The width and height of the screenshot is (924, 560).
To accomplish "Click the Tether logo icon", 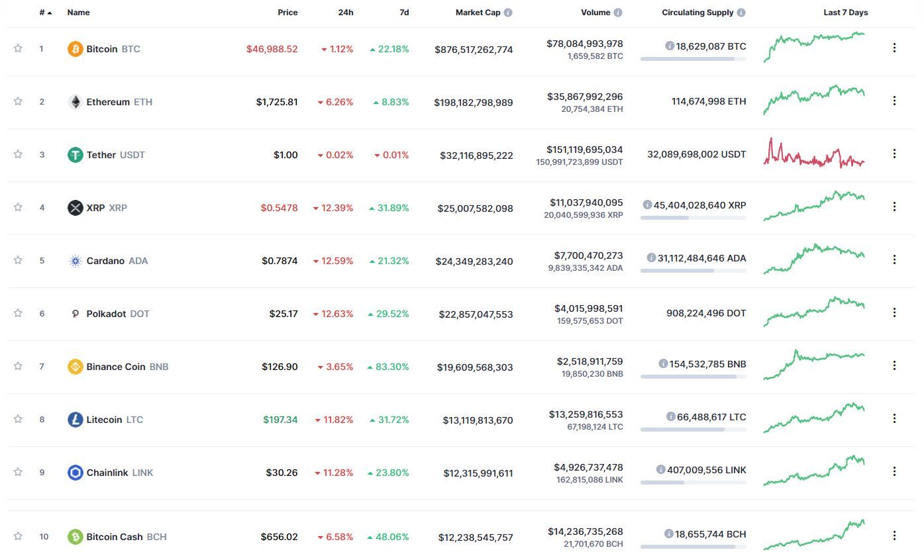I will pos(76,155).
